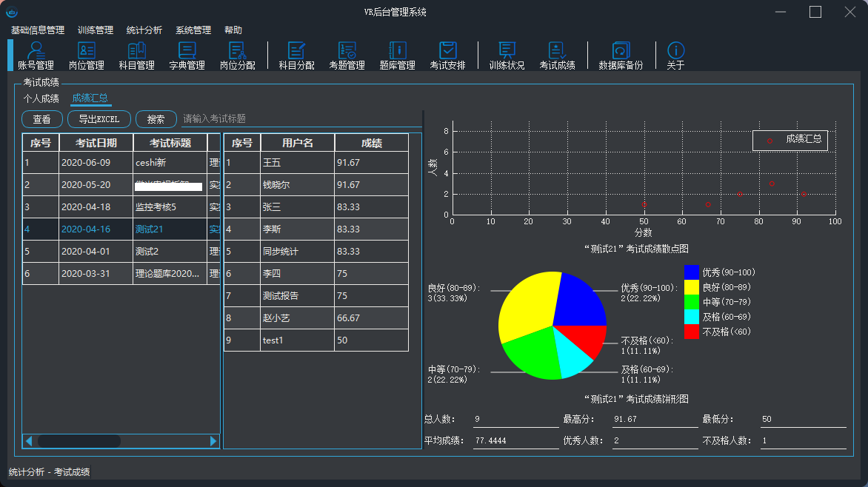Open 训练管理 menu
Image resolution: width=868 pixels, height=487 pixels.
click(x=96, y=30)
